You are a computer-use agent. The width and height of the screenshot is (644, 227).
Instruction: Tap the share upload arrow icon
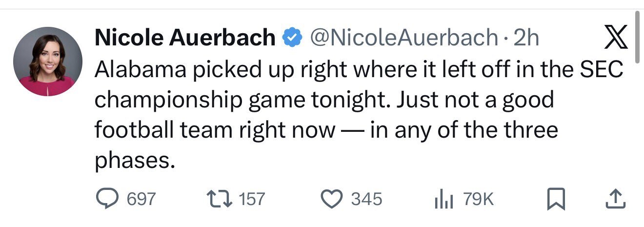pyautogui.click(x=615, y=198)
